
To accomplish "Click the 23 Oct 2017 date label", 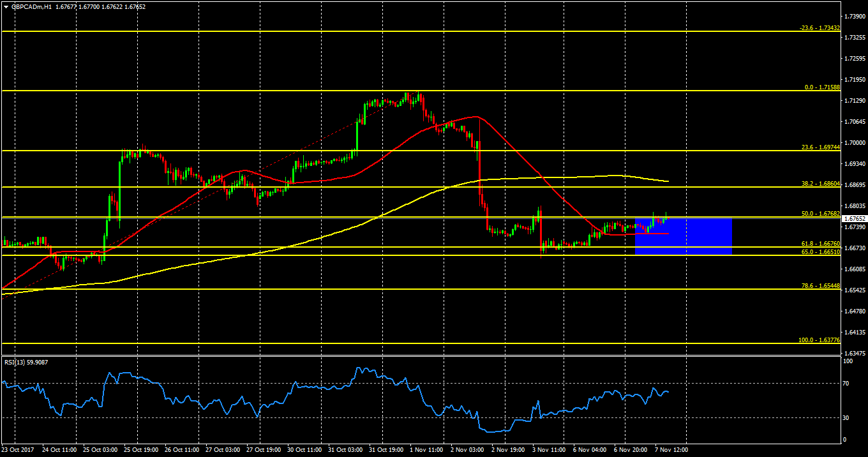I will pyautogui.click(x=19, y=449).
